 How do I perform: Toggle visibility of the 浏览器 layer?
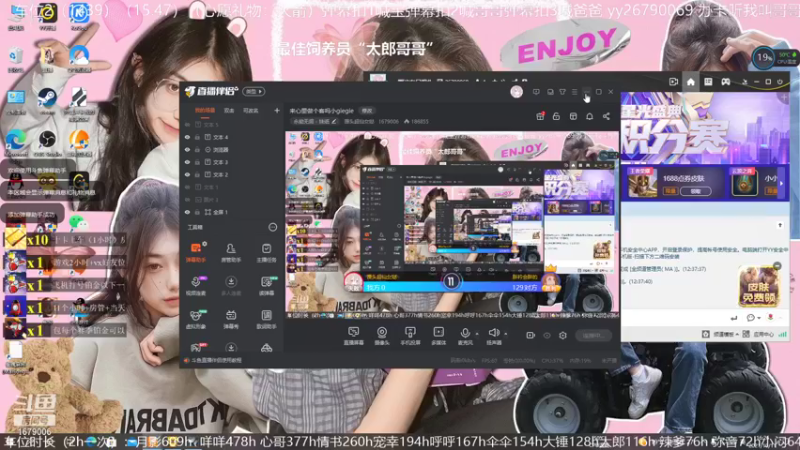(188, 150)
